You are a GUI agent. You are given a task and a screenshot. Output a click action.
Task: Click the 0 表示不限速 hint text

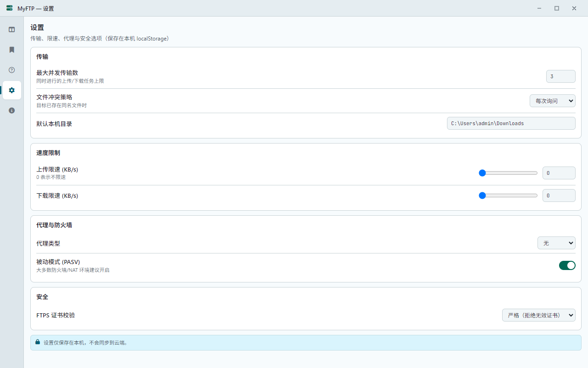point(51,177)
